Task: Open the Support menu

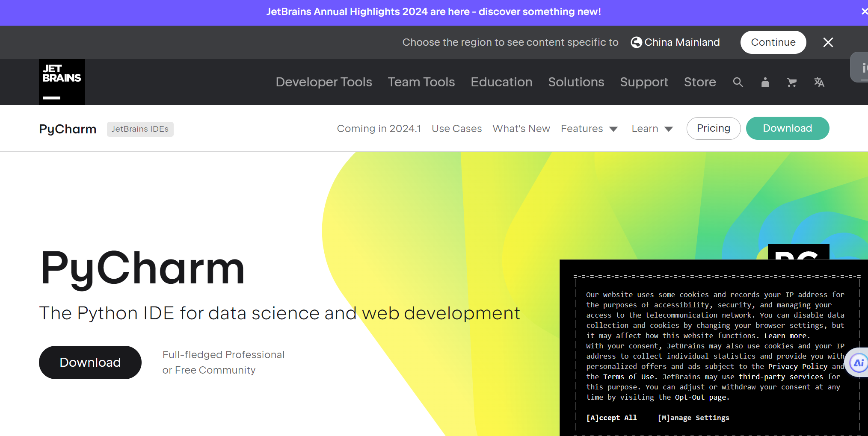Action: point(644,82)
